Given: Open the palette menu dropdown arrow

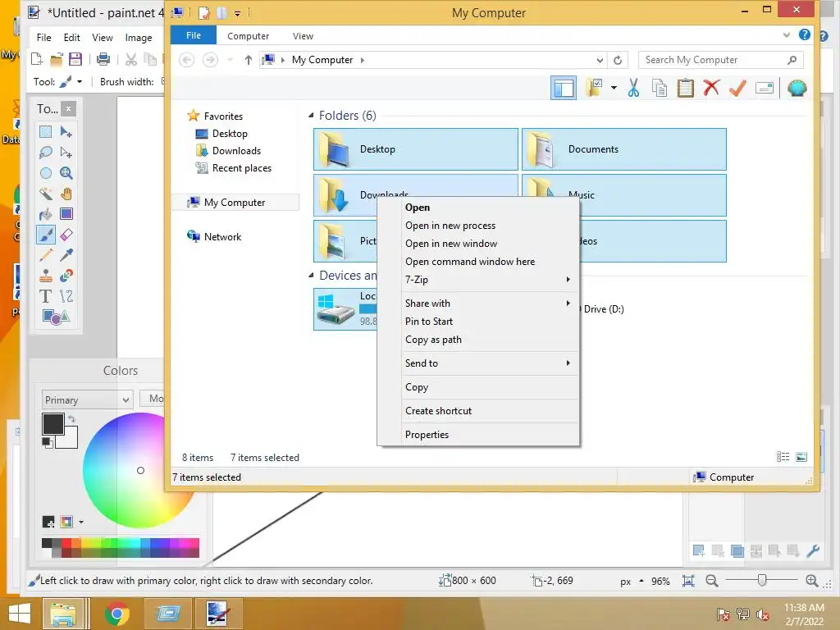Looking at the screenshot, I should (81, 522).
